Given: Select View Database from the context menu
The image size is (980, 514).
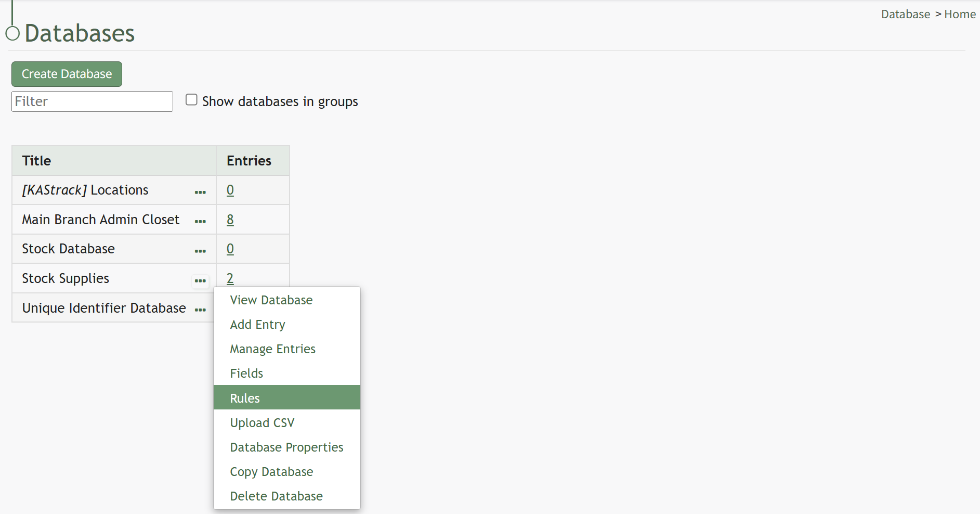Looking at the screenshot, I should [x=287, y=300].
